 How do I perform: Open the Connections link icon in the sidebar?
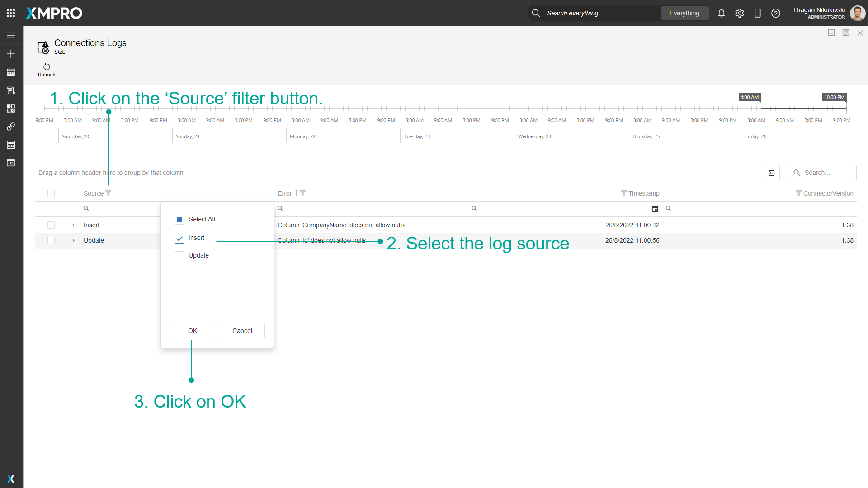10,127
